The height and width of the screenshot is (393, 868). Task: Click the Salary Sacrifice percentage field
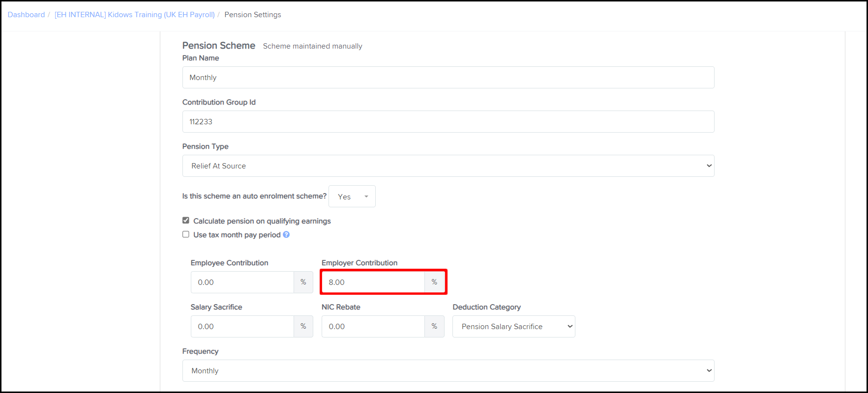[242, 327]
